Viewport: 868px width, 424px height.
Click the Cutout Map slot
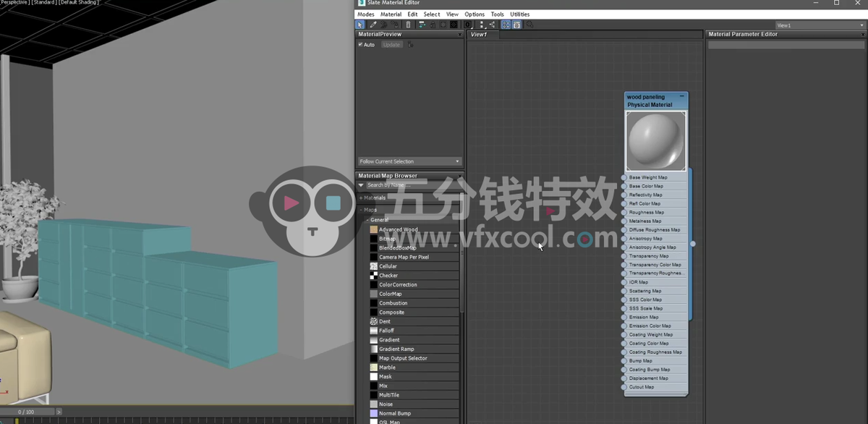[x=655, y=387]
